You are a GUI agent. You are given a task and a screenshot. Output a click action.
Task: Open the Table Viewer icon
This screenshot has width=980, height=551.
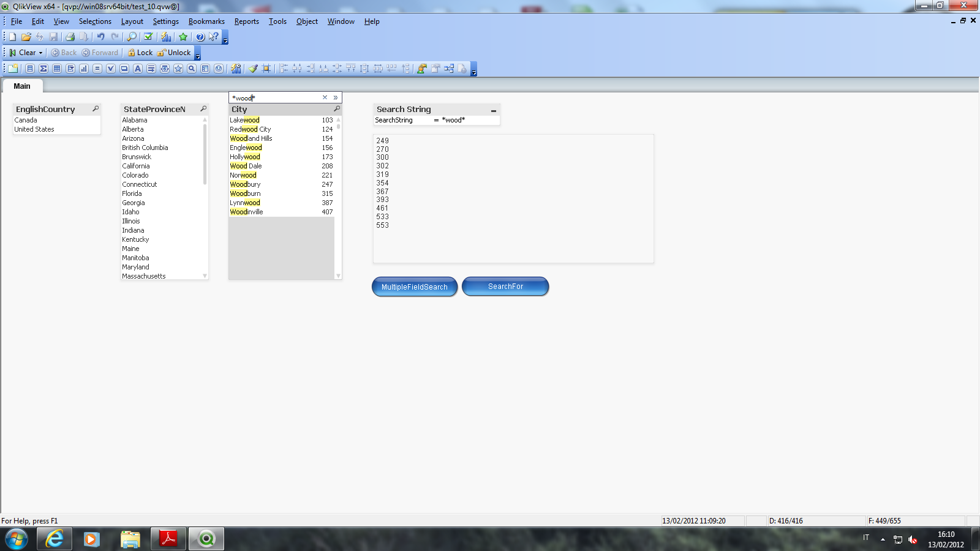click(449, 69)
